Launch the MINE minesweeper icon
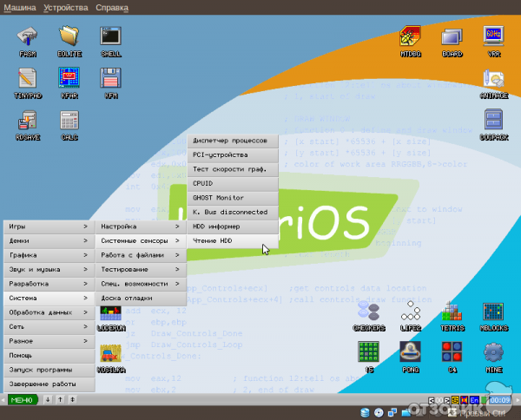Viewport: 521px width, 420px height. point(493,354)
